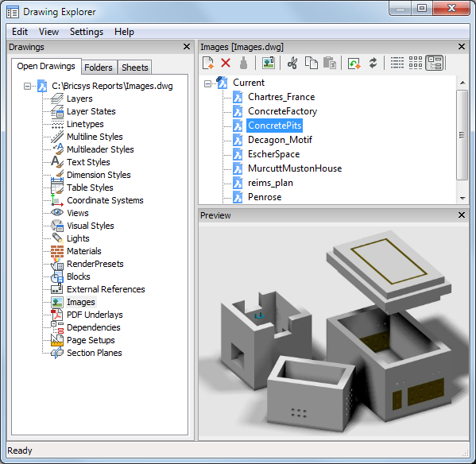476x464 pixels.
Task: Click the ConcretePits preview thumbnail
Action: (334, 331)
